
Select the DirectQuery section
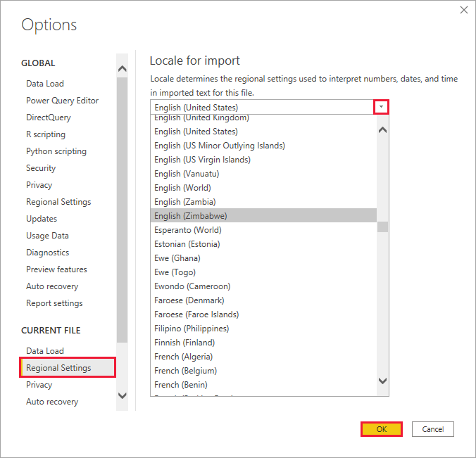[49, 117]
